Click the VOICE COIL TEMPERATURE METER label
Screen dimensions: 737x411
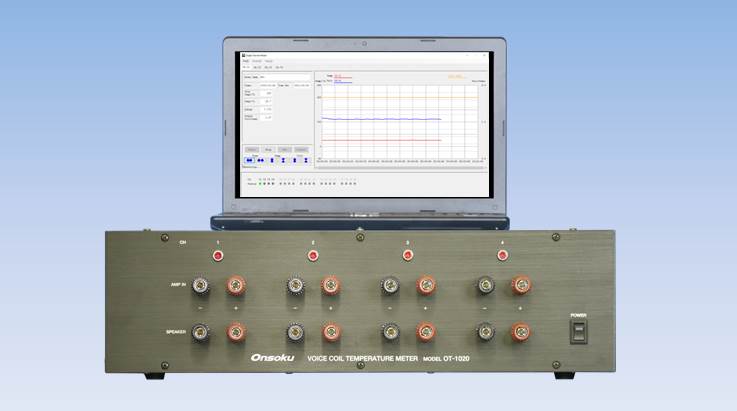coord(362,358)
